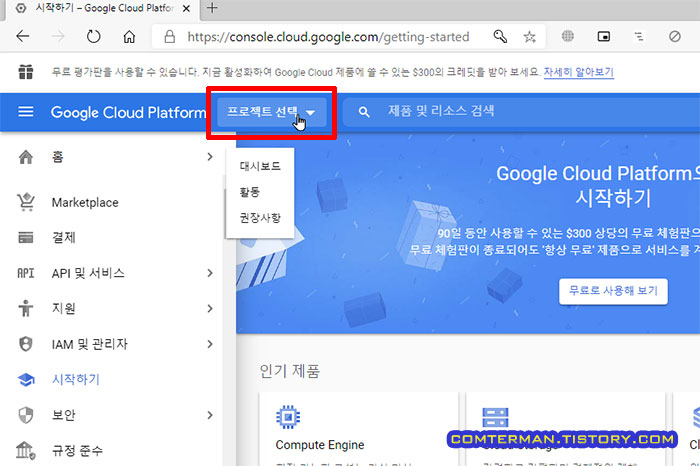Click the Marketplace cart icon
The image size is (700, 466).
(26, 202)
